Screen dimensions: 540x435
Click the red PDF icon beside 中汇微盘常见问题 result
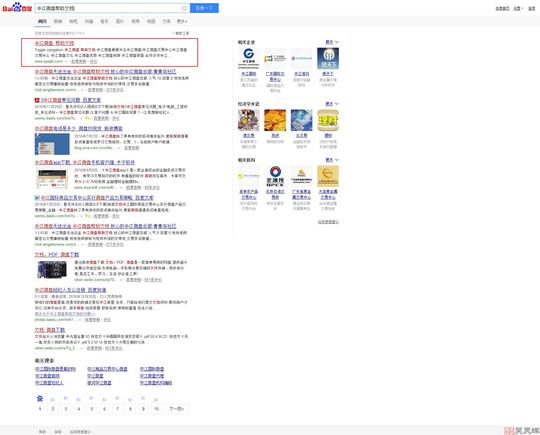click(x=37, y=100)
